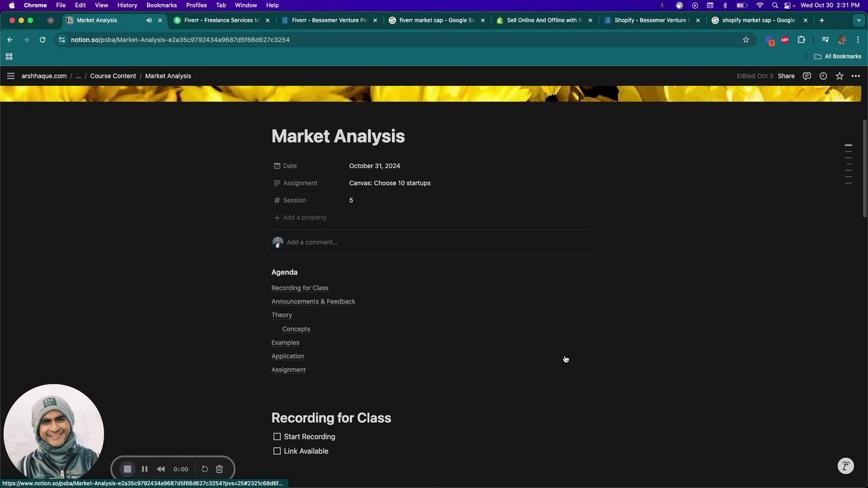Jump to Recording for Class agenda link
Viewport: 868px width, 488px height.
click(x=300, y=288)
